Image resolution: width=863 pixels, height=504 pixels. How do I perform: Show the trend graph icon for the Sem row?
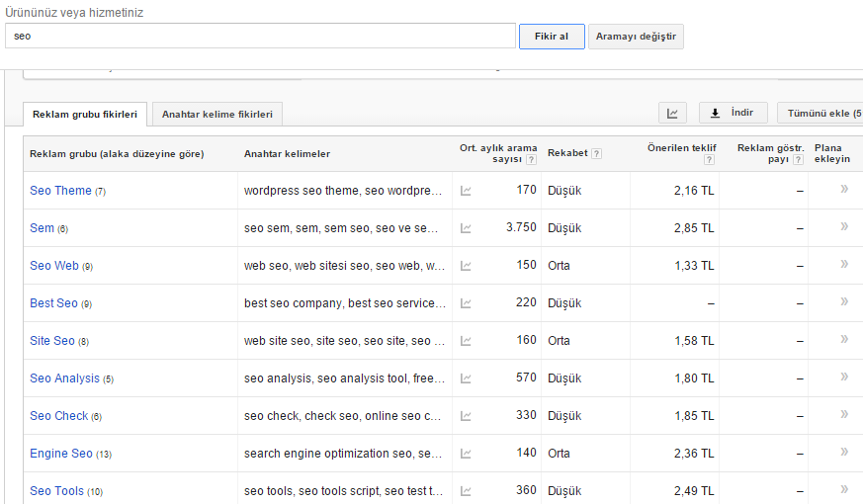(x=466, y=228)
